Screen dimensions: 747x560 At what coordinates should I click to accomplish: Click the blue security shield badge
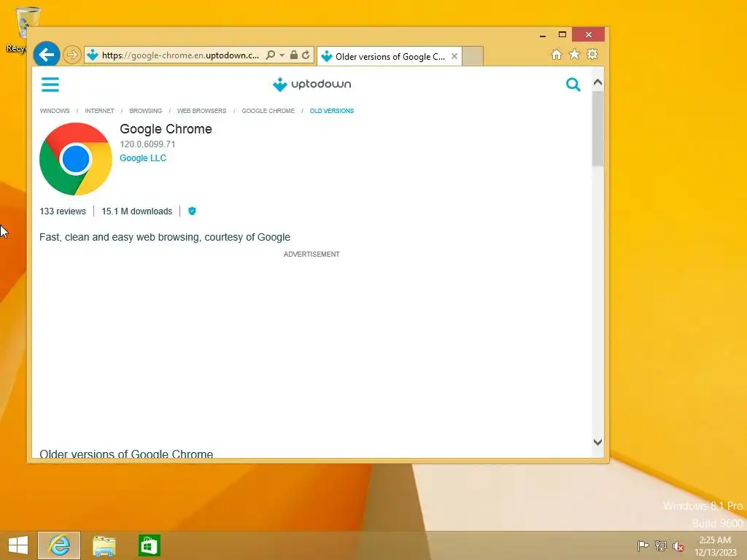pos(192,211)
